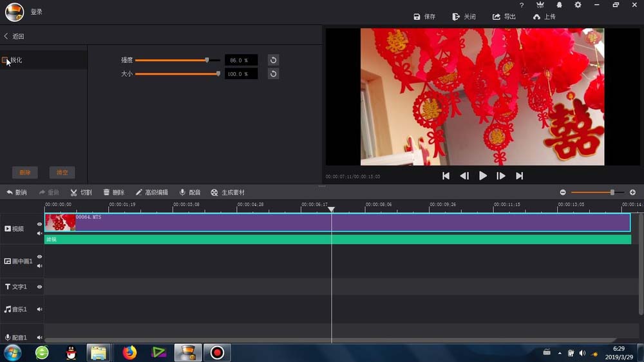Click the 关闭 close project button
This screenshot has width=644, height=362.
464,17
